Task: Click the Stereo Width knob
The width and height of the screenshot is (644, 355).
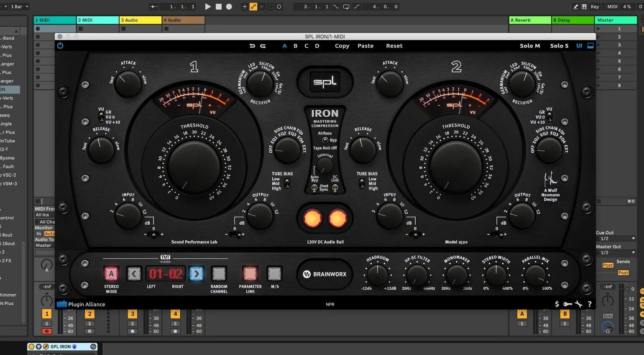Action: (x=496, y=275)
